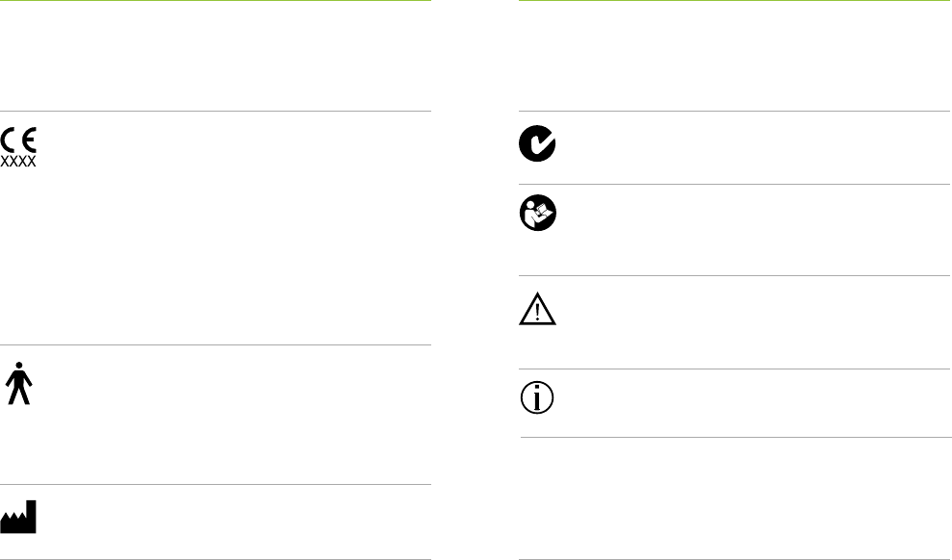Click the C-tick compliance checkmark symbol
This screenshot has height=560, width=952.
click(537, 143)
